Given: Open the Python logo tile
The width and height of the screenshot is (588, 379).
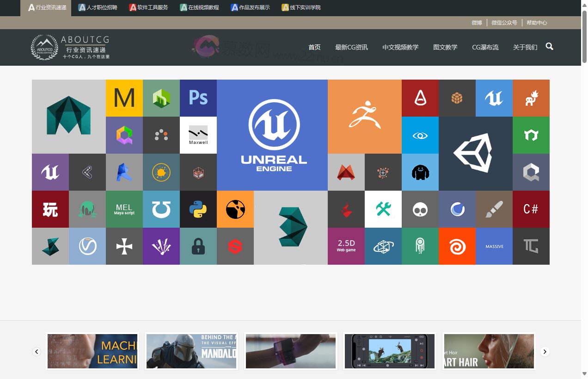Looking at the screenshot, I should pos(198,209).
